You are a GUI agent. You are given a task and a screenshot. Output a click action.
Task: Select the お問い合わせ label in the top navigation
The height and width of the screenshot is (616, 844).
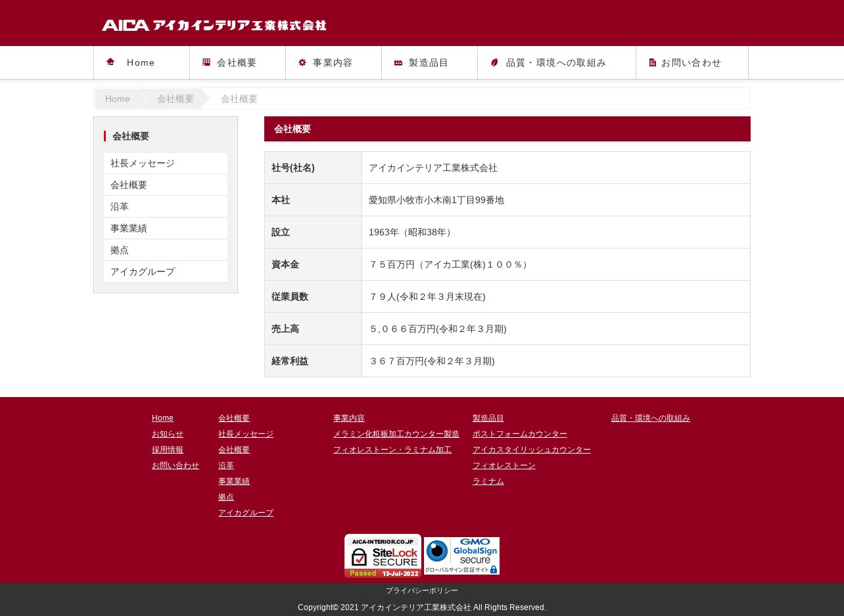tap(692, 62)
